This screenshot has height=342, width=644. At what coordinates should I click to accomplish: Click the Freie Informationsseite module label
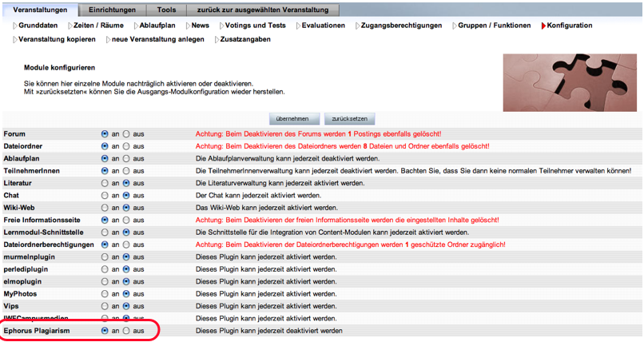point(42,220)
